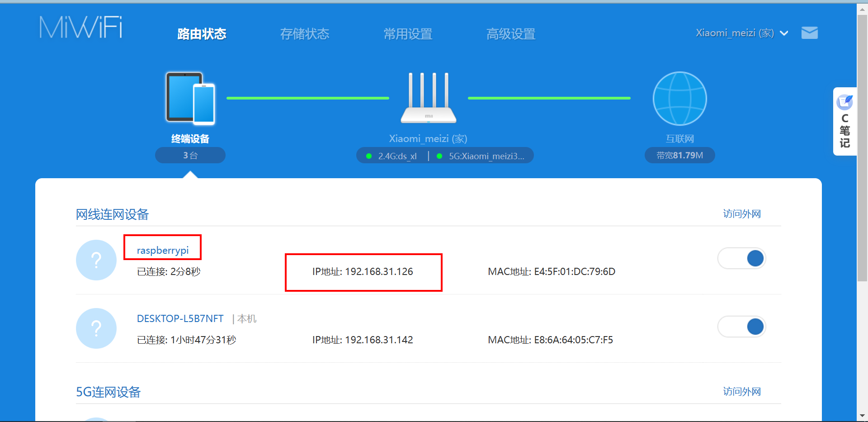Click IP地址: 192.168.31.142 text
Image resolution: width=868 pixels, height=422 pixels.
(363, 340)
